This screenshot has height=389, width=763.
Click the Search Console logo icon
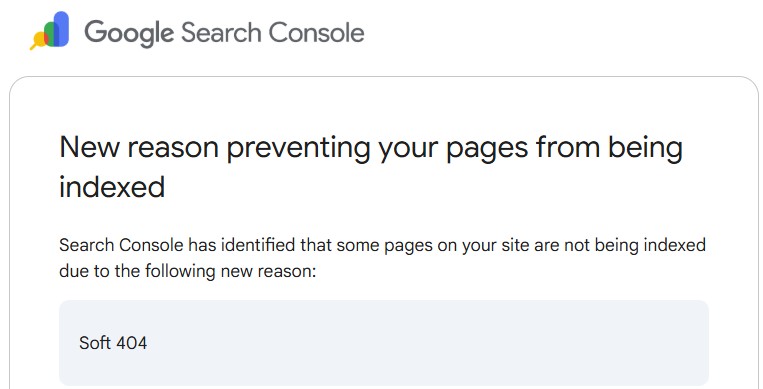49,30
